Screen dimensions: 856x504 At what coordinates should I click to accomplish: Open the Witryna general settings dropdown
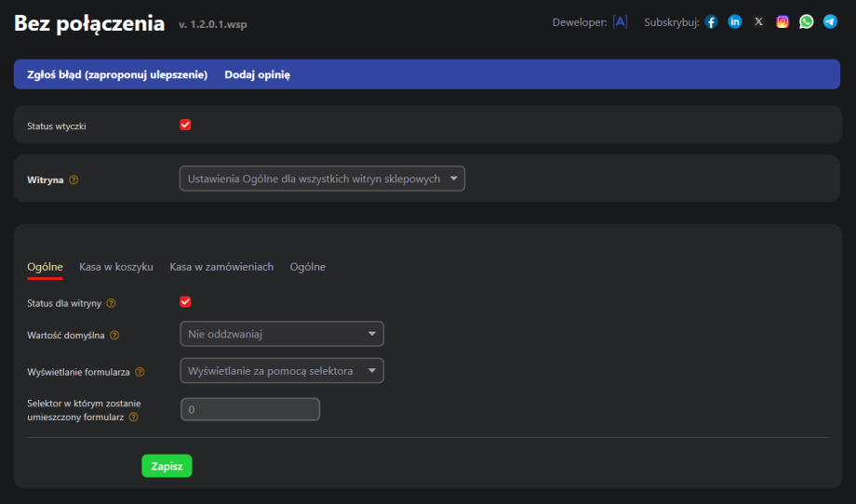click(x=322, y=179)
